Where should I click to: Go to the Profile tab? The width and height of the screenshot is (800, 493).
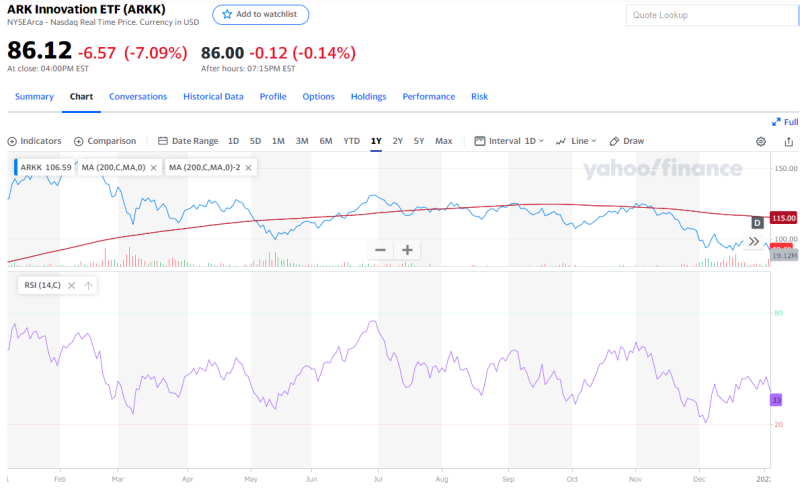pos(273,96)
